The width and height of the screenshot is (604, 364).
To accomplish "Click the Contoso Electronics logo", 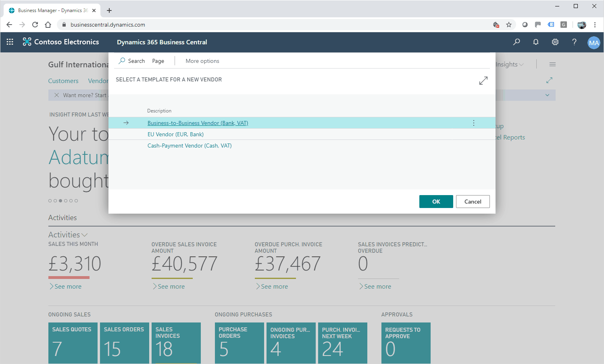I will click(x=61, y=42).
